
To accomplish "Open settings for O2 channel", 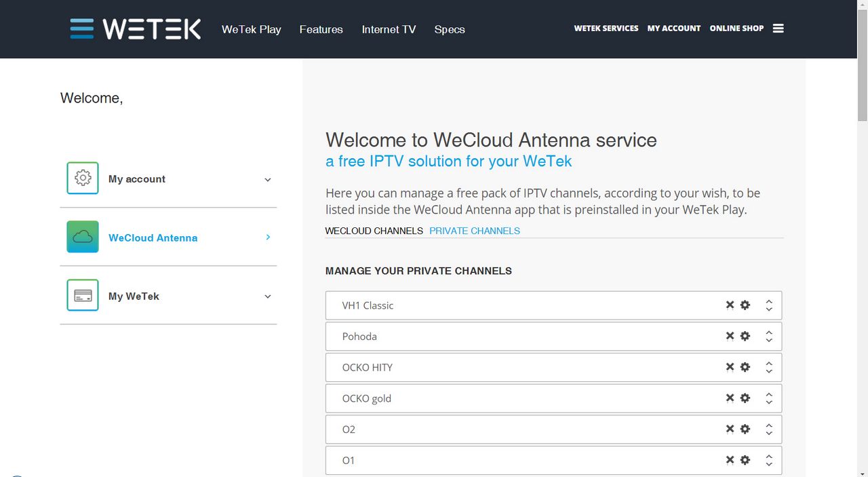I will pos(745,429).
